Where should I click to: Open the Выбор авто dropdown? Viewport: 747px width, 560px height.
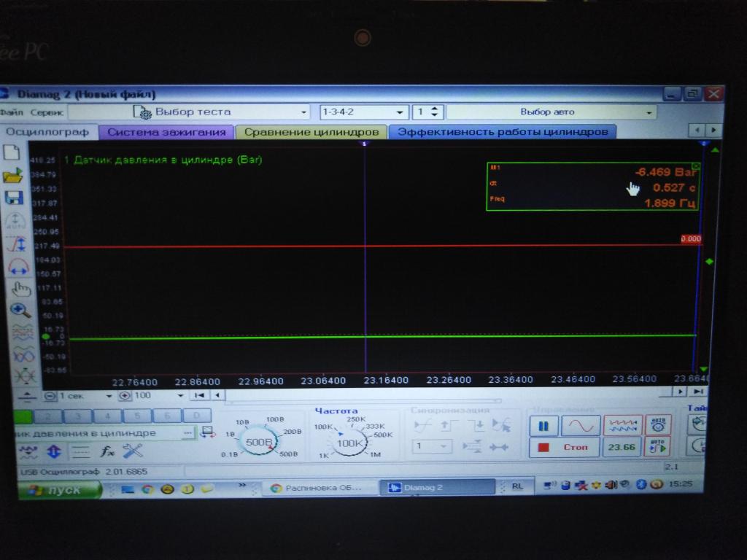(x=551, y=112)
